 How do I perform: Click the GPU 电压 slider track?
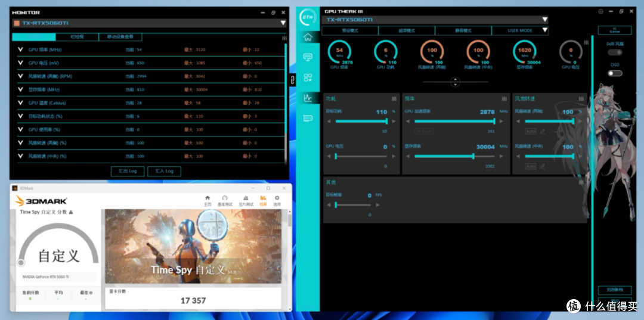coord(361,156)
